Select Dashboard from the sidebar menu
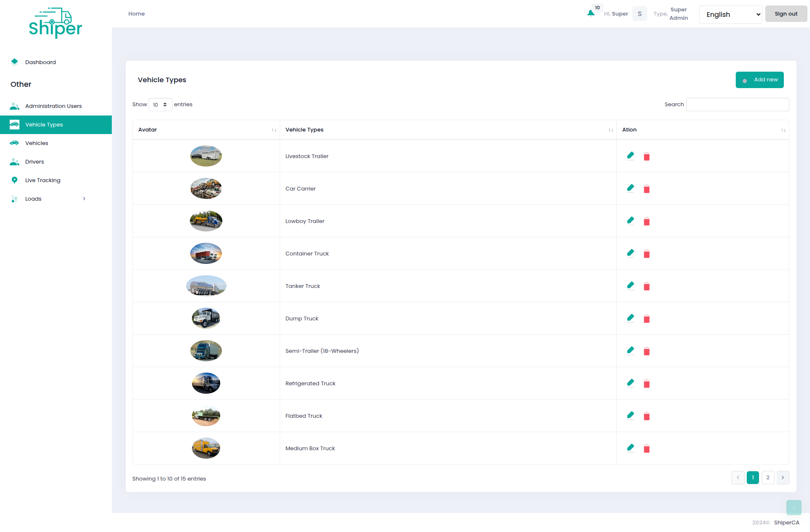 [x=40, y=62]
